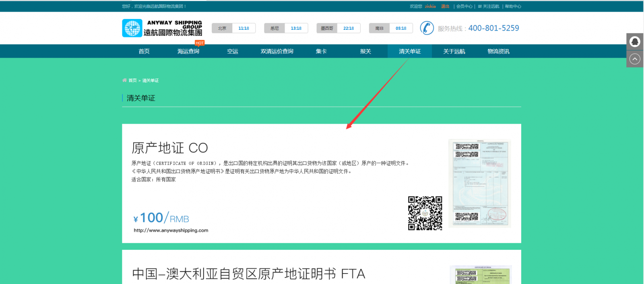Go to the 空运 navigation item
Viewport: 644px width, 284px height.
233,51
